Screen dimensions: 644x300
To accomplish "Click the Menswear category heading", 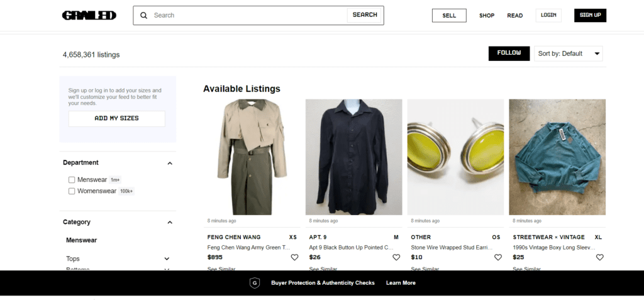I will tap(81, 240).
